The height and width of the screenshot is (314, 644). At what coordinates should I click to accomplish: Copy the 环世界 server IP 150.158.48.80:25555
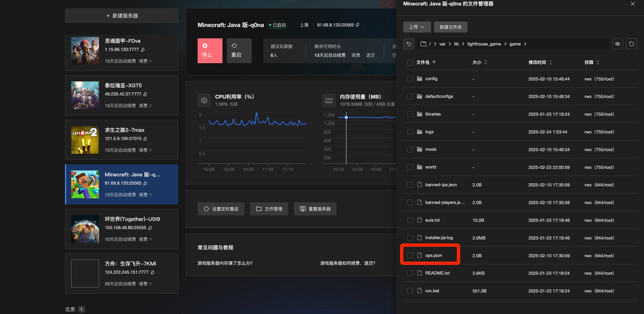[x=150, y=228]
